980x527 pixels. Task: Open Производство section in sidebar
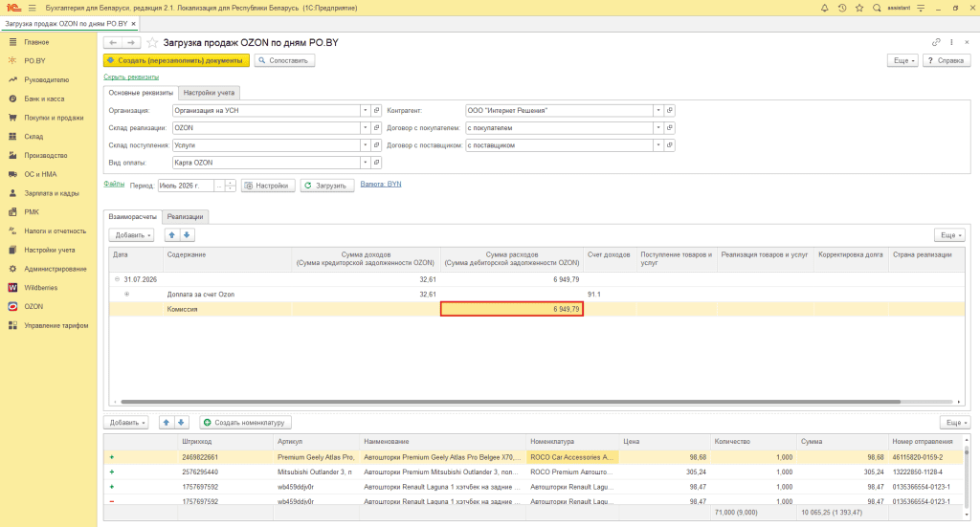[46, 156]
